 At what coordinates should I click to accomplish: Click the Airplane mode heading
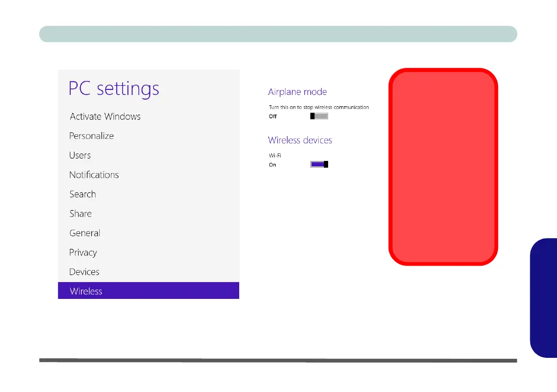[297, 92]
